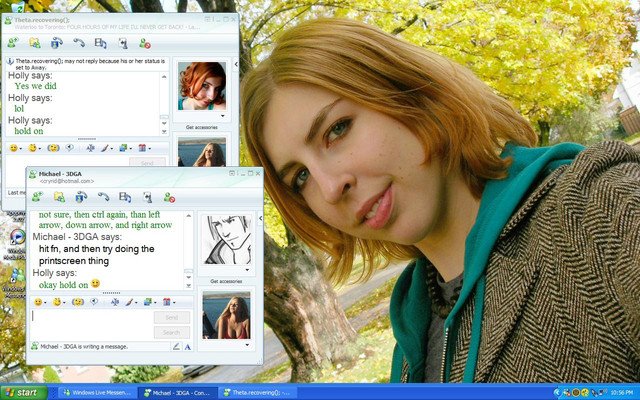Click Share files icon in Theta.recovering window
This screenshot has width=640, height=400.
tap(35, 43)
